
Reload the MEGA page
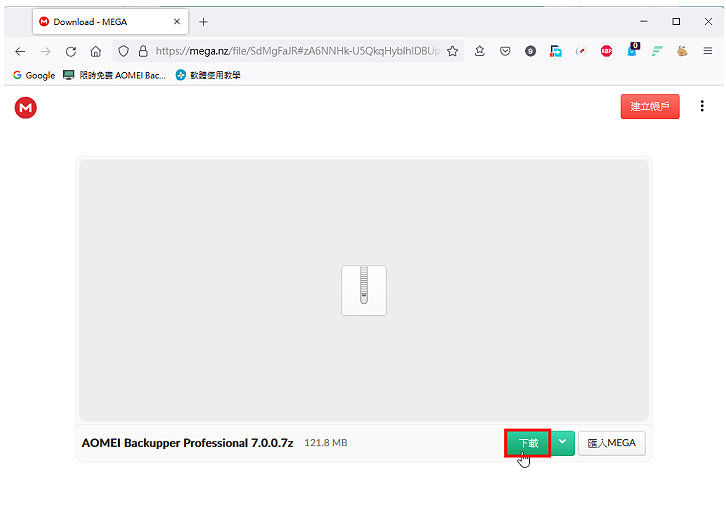[x=71, y=51]
